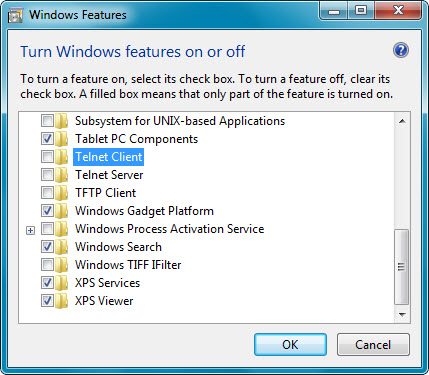
Task: Click folder icon next to XPS Viewer
Action: tap(62, 301)
